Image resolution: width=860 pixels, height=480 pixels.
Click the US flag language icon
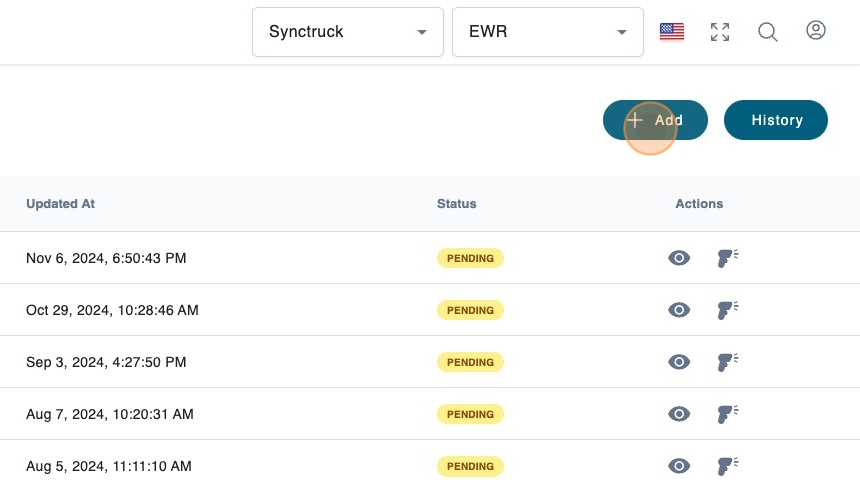coord(672,32)
